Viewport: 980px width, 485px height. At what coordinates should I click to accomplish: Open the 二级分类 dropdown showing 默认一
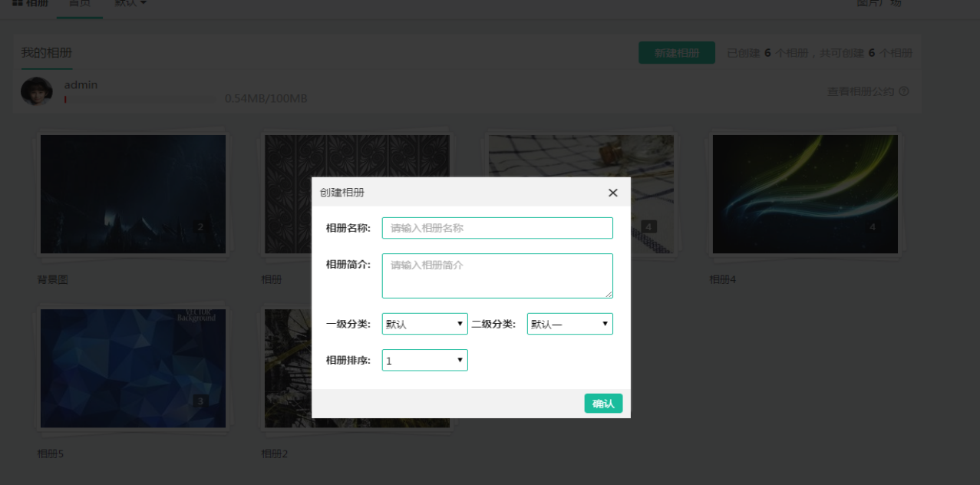pos(569,324)
